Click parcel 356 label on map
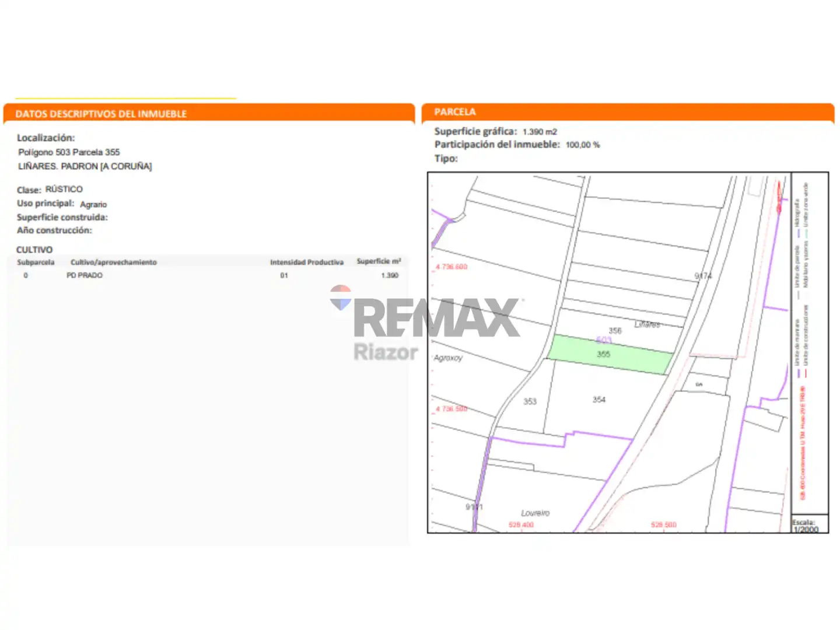The height and width of the screenshot is (630, 840). click(615, 331)
